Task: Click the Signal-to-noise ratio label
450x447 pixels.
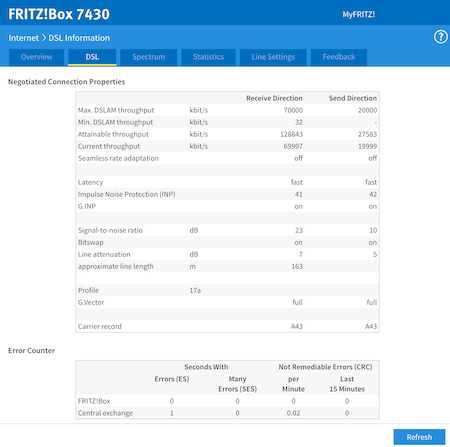Action: 110,230
